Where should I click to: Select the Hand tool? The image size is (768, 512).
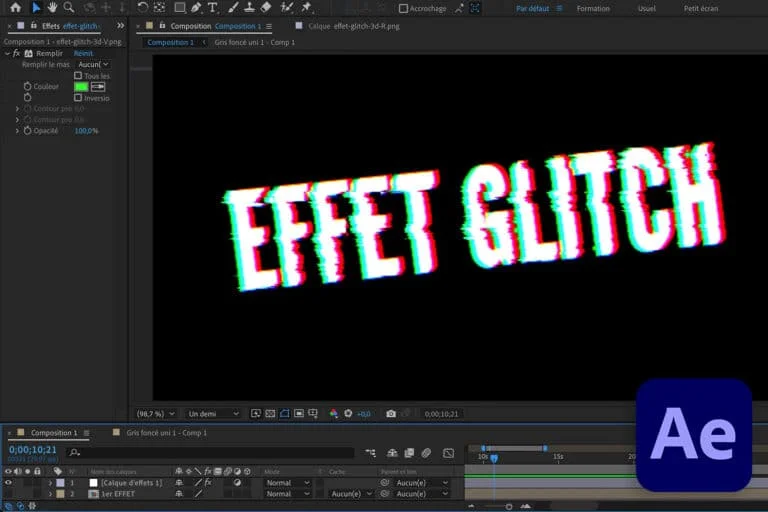pos(52,7)
